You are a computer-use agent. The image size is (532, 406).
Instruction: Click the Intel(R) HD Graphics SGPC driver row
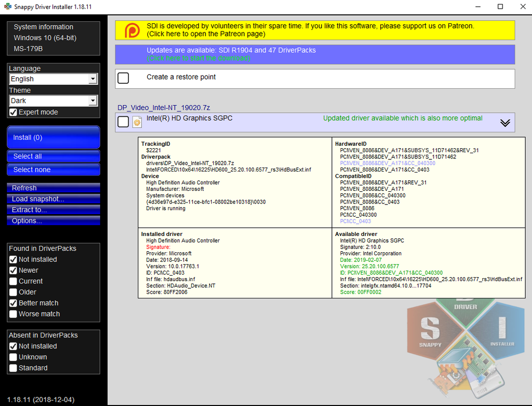315,122
